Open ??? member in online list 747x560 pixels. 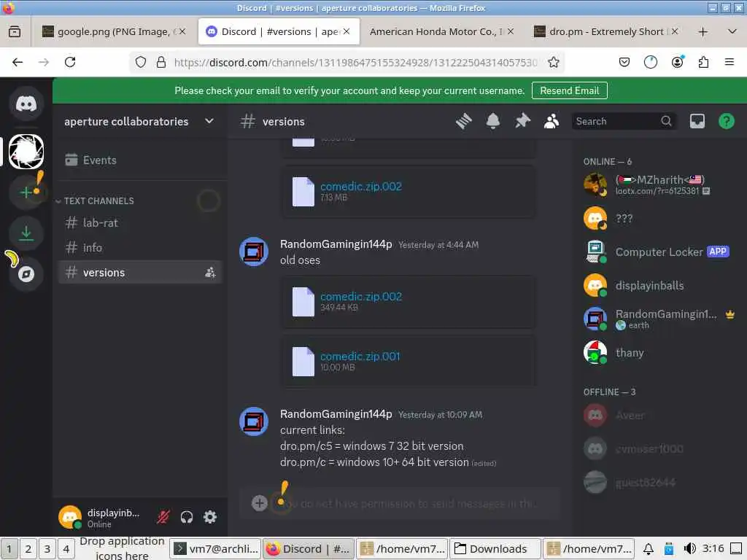point(659,219)
